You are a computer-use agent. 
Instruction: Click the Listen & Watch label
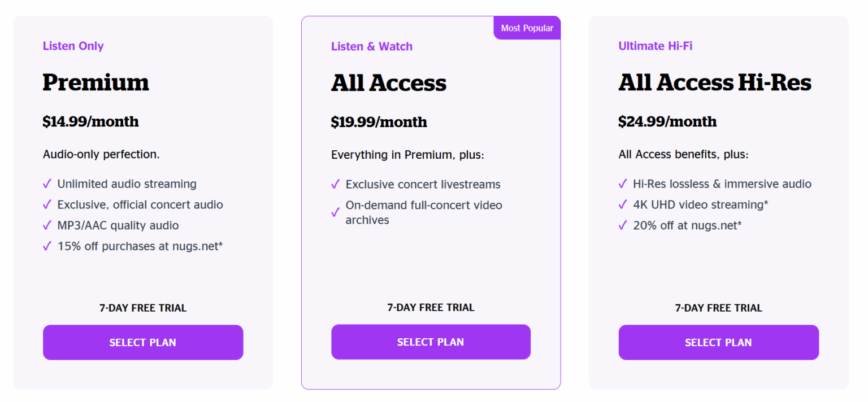[372, 46]
